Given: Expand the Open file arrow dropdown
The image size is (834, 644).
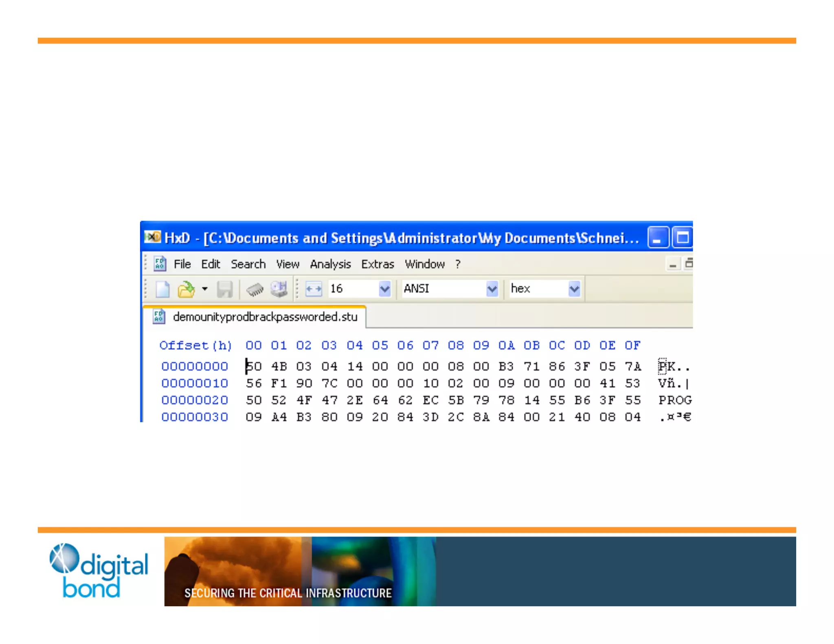Looking at the screenshot, I should (x=205, y=289).
